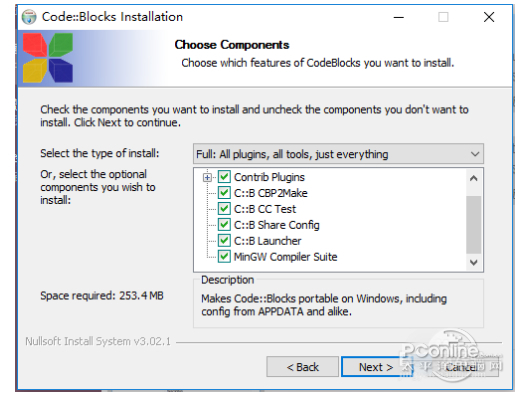Return using the Back button

pyautogui.click(x=302, y=367)
